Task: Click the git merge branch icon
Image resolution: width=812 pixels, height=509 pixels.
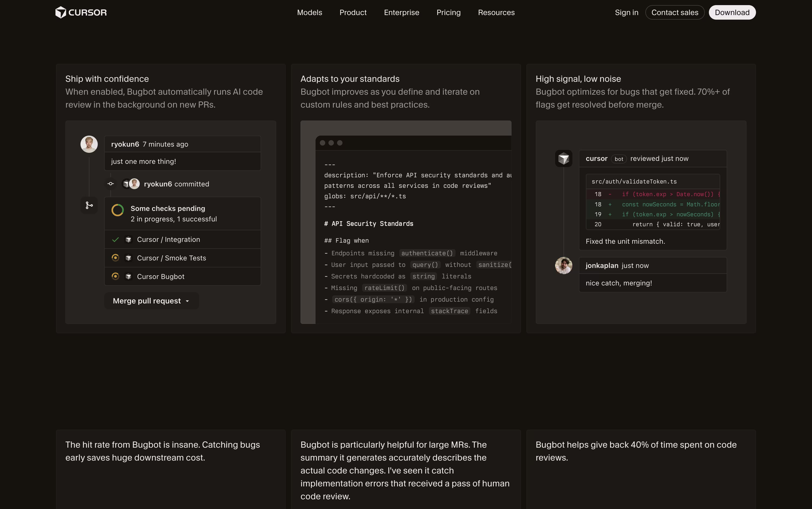Action: 89,205
